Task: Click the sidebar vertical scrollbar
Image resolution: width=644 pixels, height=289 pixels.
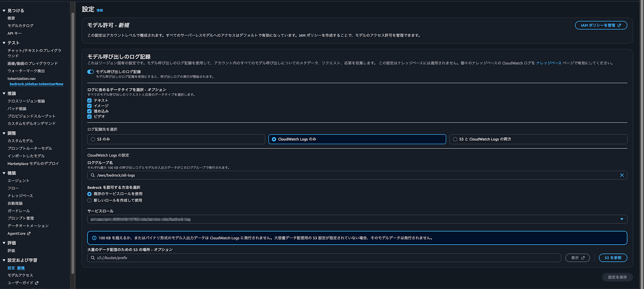Action: 73,143
